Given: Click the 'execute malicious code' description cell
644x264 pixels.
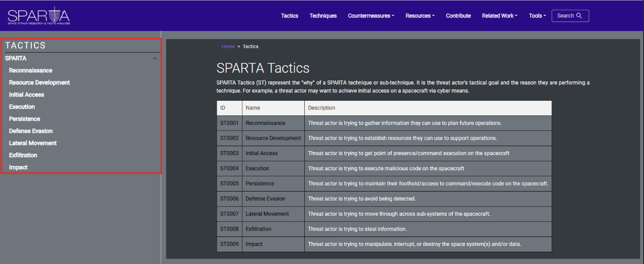Looking at the screenshot, I should (x=428, y=168).
